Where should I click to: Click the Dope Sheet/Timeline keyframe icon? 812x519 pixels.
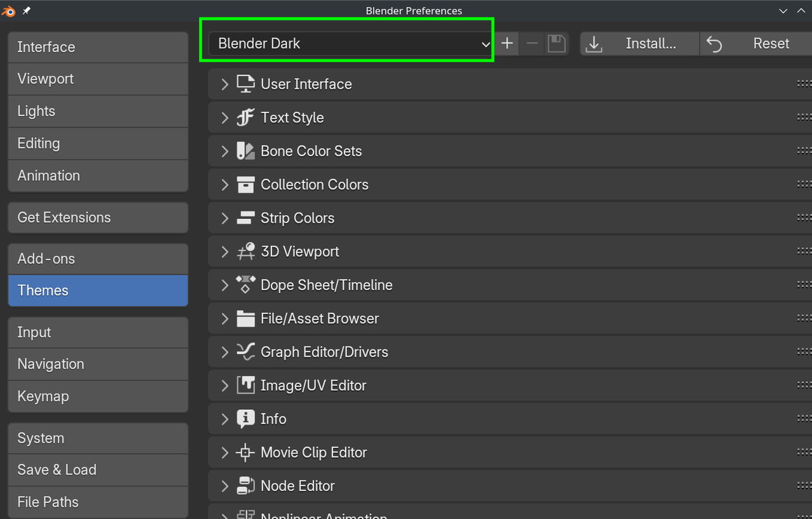(x=246, y=285)
